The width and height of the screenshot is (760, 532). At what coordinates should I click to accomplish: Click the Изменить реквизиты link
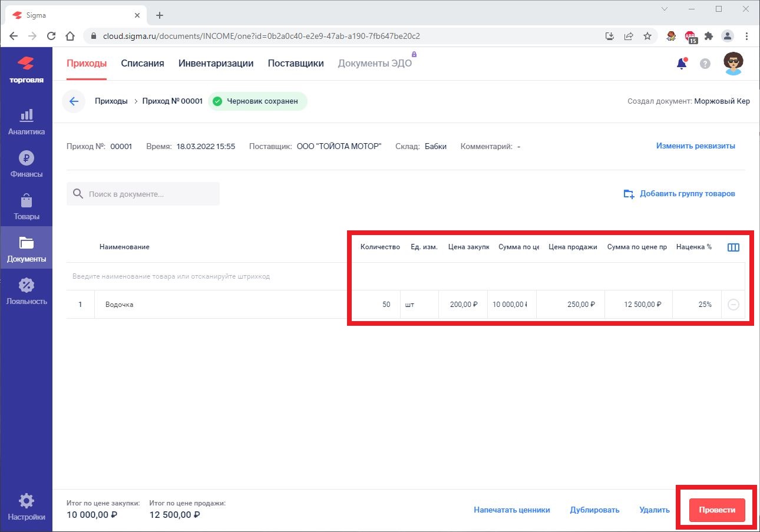tap(696, 146)
